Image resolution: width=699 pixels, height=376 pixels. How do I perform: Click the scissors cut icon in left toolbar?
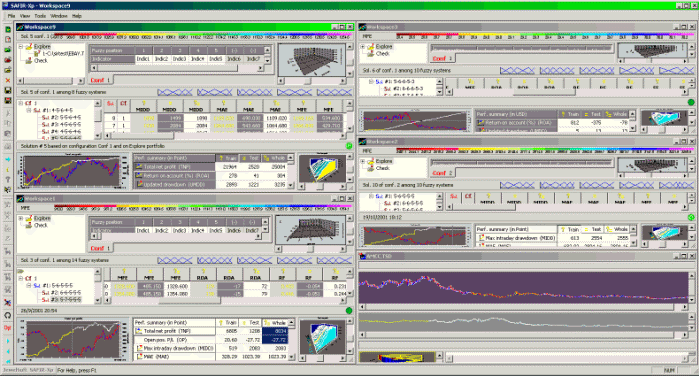point(8,113)
